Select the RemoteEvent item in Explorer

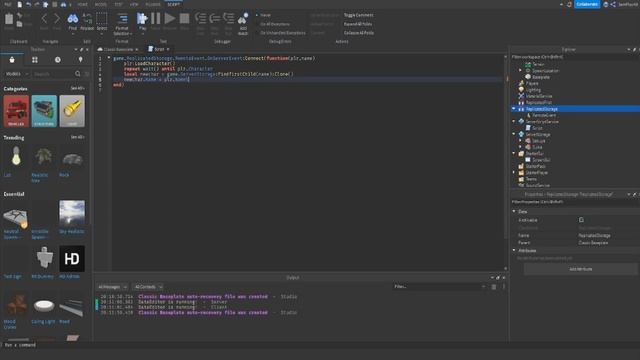pos(544,116)
